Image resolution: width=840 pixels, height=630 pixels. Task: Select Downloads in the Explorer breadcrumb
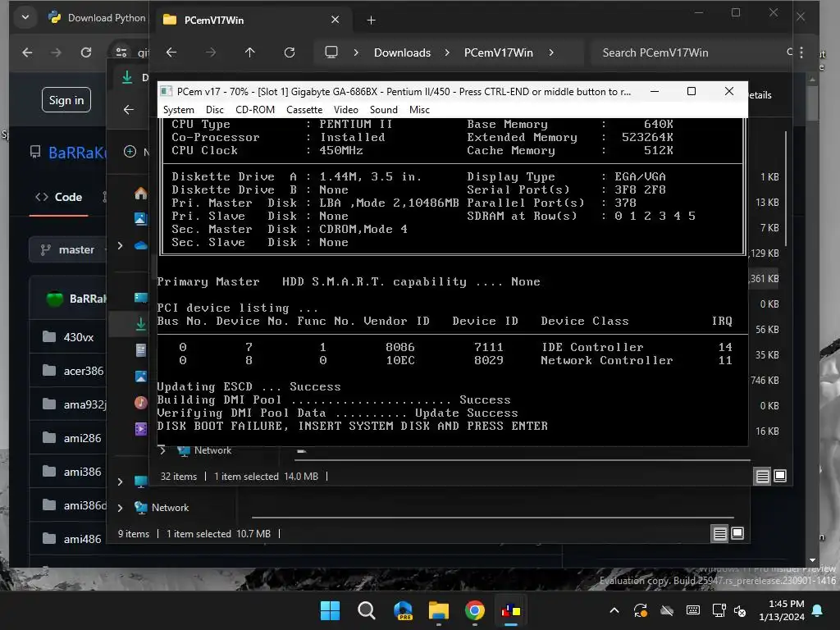click(x=402, y=52)
